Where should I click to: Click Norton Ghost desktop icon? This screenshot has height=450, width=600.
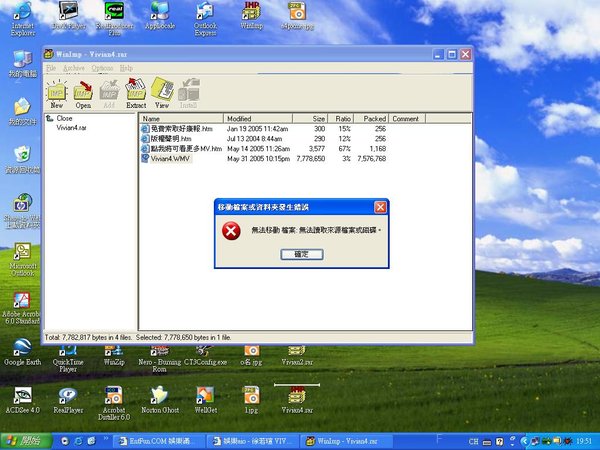click(x=160, y=400)
